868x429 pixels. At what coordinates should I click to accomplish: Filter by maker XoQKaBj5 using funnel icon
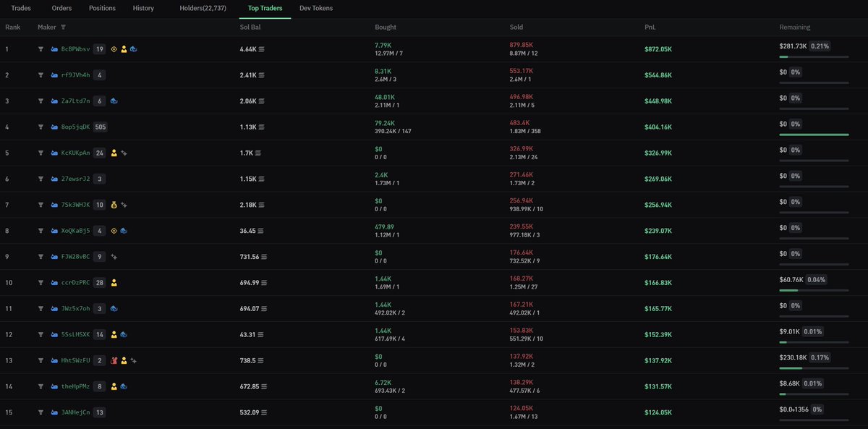coord(41,231)
